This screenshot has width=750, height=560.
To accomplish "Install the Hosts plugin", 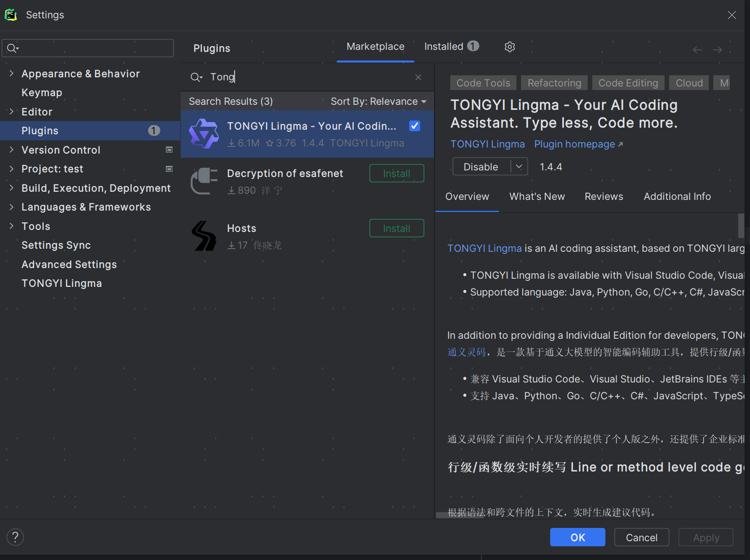I will pos(397,228).
